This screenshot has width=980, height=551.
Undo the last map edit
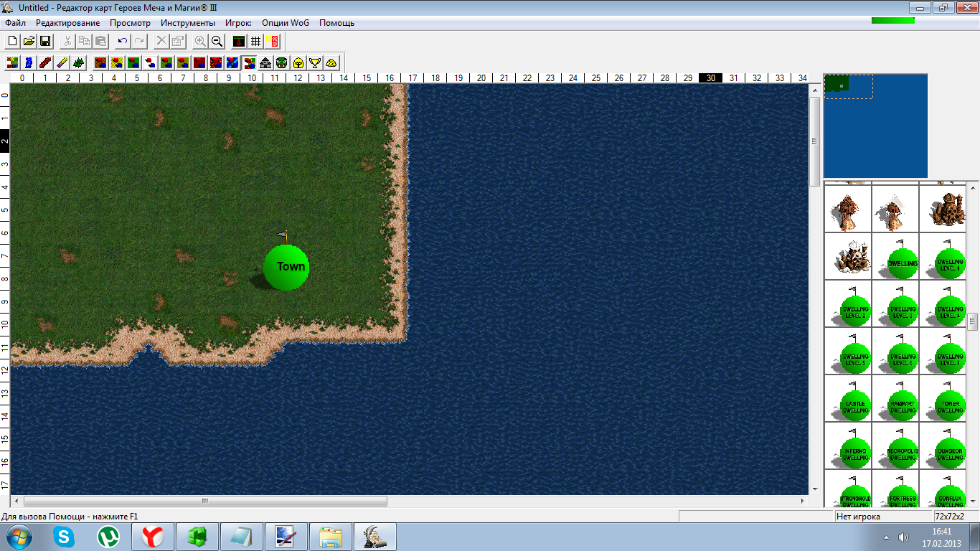click(x=123, y=42)
